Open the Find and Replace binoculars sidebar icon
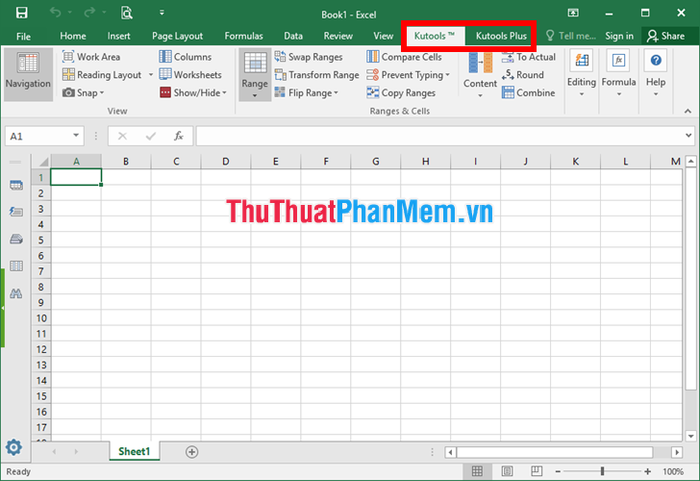The height and width of the screenshot is (481, 700). (16, 293)
